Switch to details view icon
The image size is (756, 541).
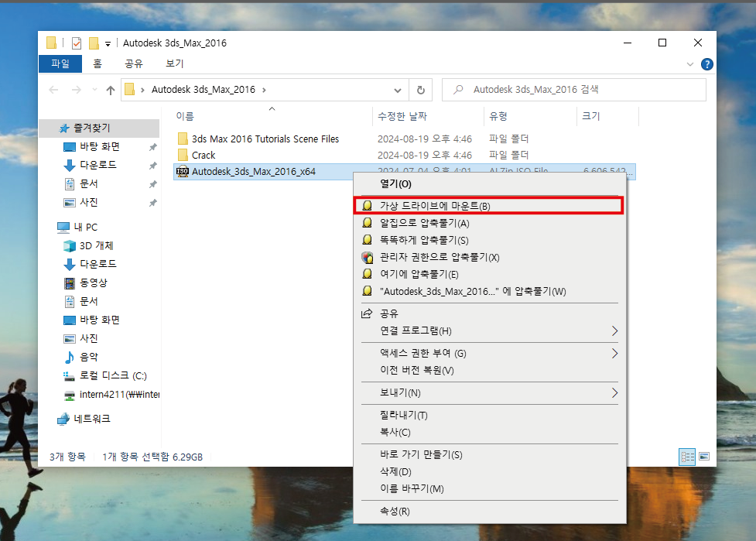[687, 457]
